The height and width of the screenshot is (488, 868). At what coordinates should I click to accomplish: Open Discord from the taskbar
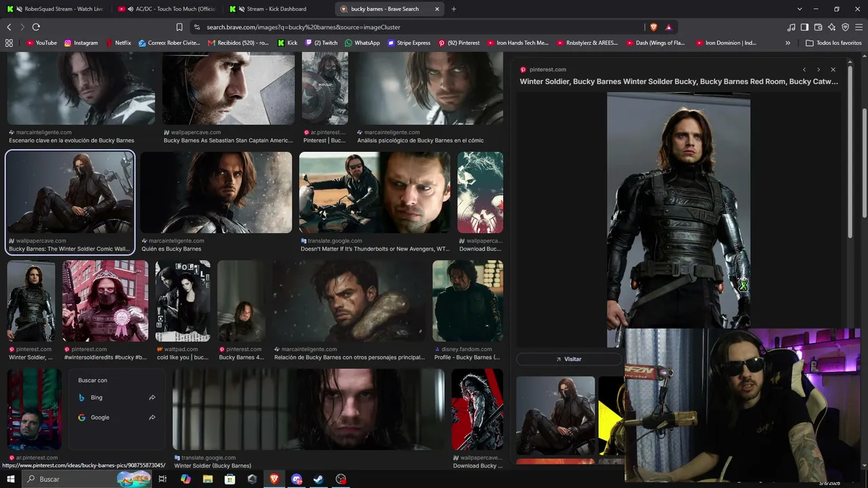tap(296, 479)
